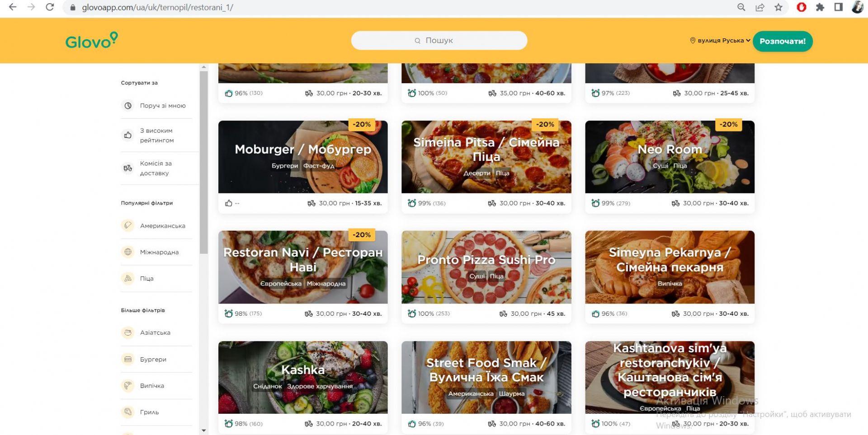868x435 pixels.
Task: Click the zoom magnifier icon in address bar
Action: tap(741, 7)
